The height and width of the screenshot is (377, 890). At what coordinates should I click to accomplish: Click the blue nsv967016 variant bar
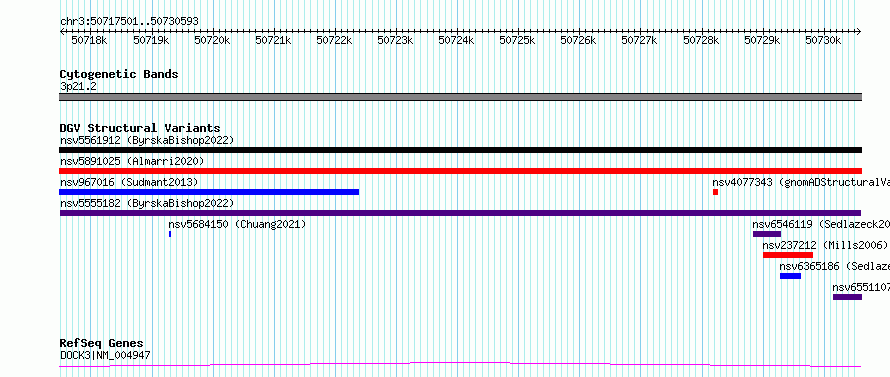click(x=209, y=192)
